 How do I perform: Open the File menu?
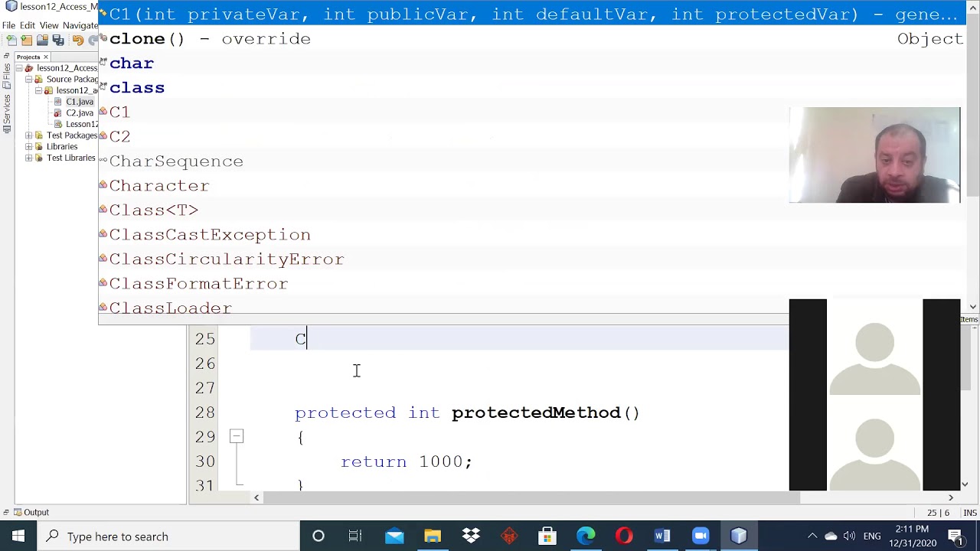click(x=8, y=25)
